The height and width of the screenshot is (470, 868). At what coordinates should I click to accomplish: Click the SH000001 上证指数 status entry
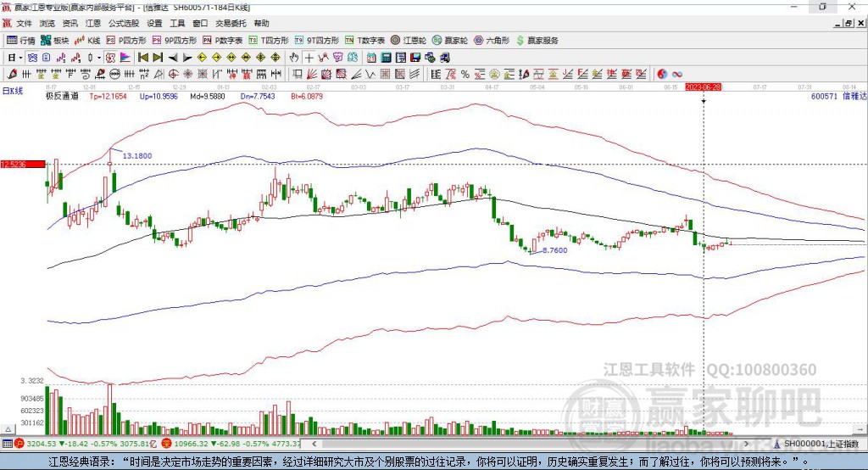click(x=821, y=444)
